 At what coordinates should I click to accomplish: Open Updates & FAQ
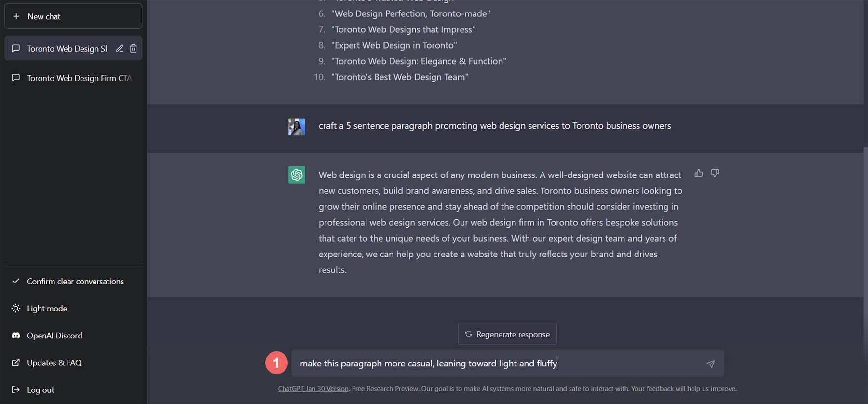(54, 363)
